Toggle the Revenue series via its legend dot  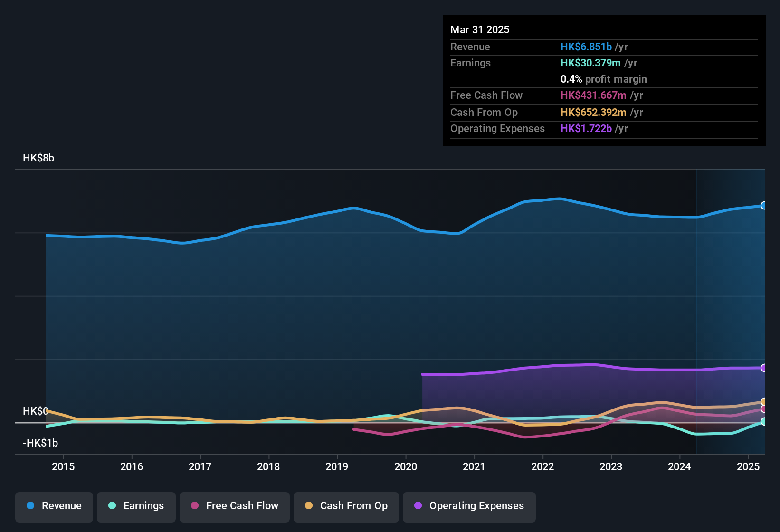tap(30, 506)
